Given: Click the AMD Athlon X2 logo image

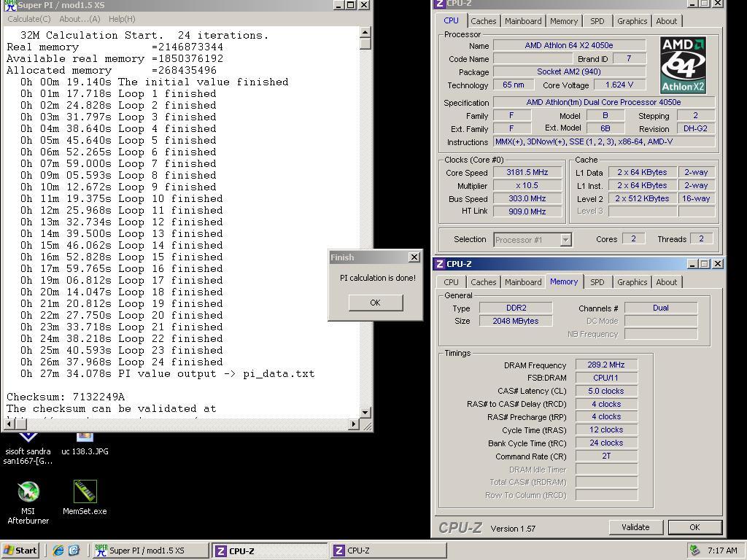Looking at the screenshot, I should (x=683, y=65).
